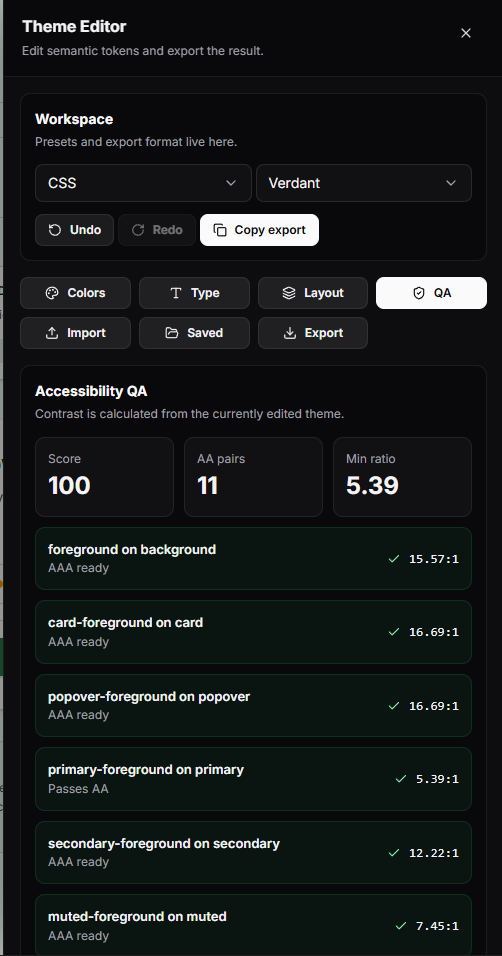The height and width of the screenshot is (956, 502).
Task: Click the checkmark beside 15.57:1
Action: 394,558
